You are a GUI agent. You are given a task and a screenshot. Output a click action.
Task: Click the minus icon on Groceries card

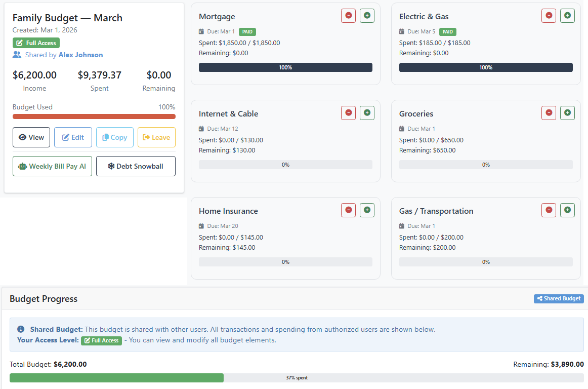pos(549,113)
